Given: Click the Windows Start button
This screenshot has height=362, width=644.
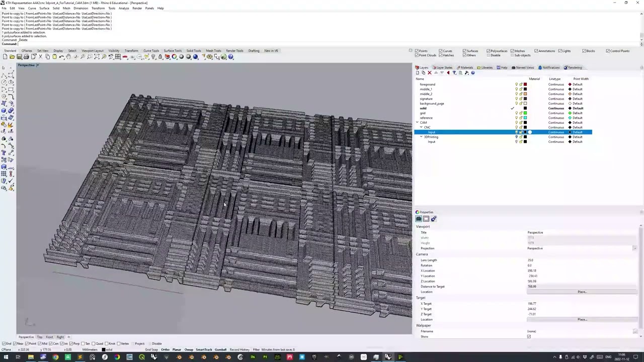Looking at the screenshot, I should click(5, 357).
